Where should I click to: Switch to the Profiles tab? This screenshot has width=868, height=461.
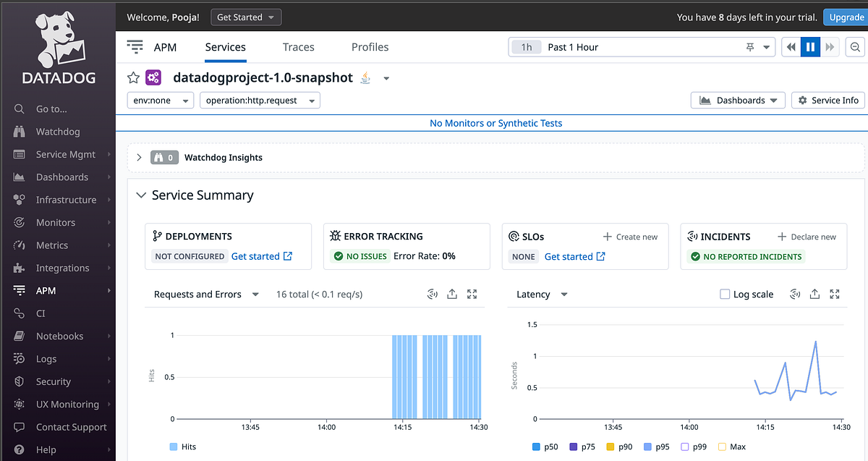(x=370, y=47)
